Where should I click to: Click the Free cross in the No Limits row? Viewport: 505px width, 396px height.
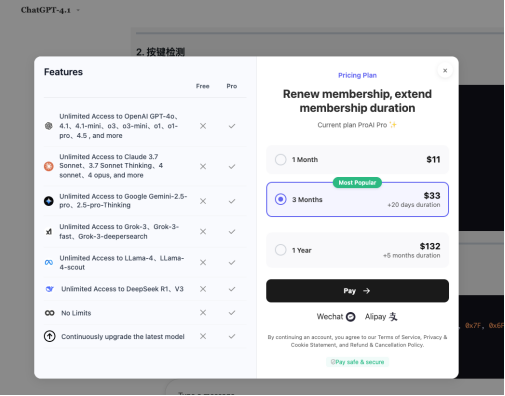[x=203, y=313]
